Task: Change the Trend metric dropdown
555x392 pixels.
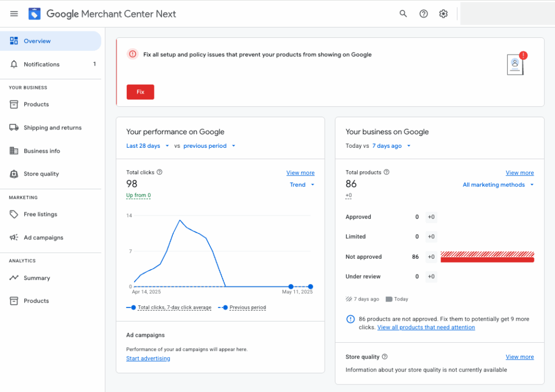Action: coord(301,185)
